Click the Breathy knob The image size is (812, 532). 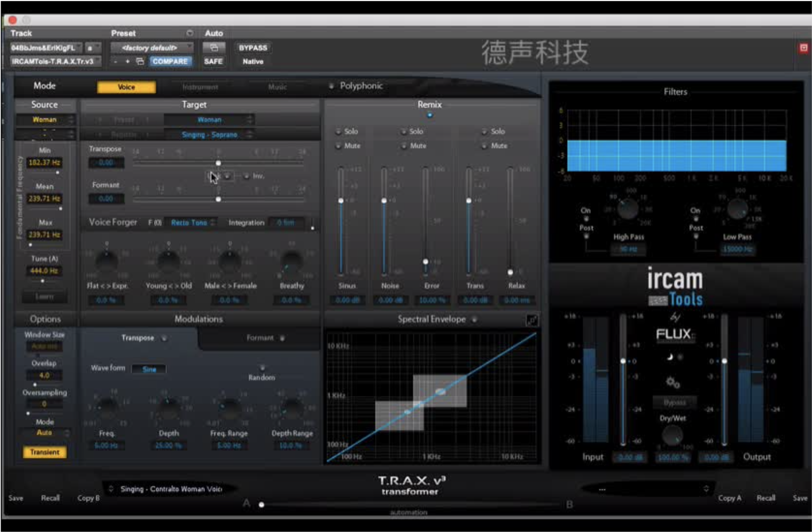[x=291, y=261]
